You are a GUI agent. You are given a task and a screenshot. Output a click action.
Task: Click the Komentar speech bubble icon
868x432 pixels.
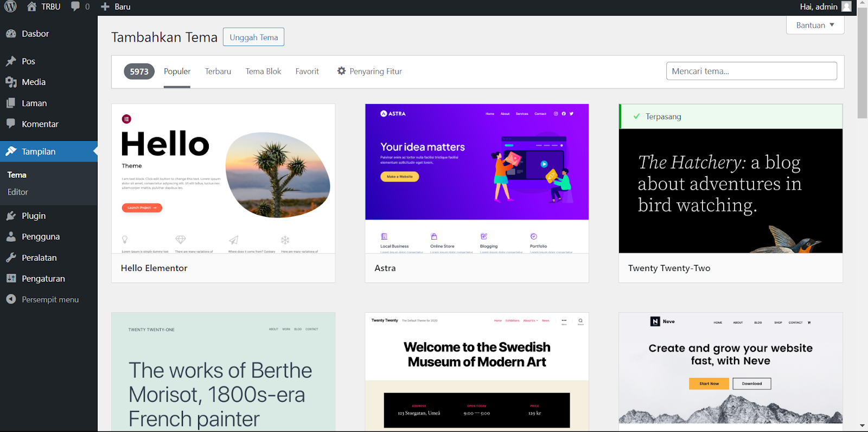pos(11,124)
